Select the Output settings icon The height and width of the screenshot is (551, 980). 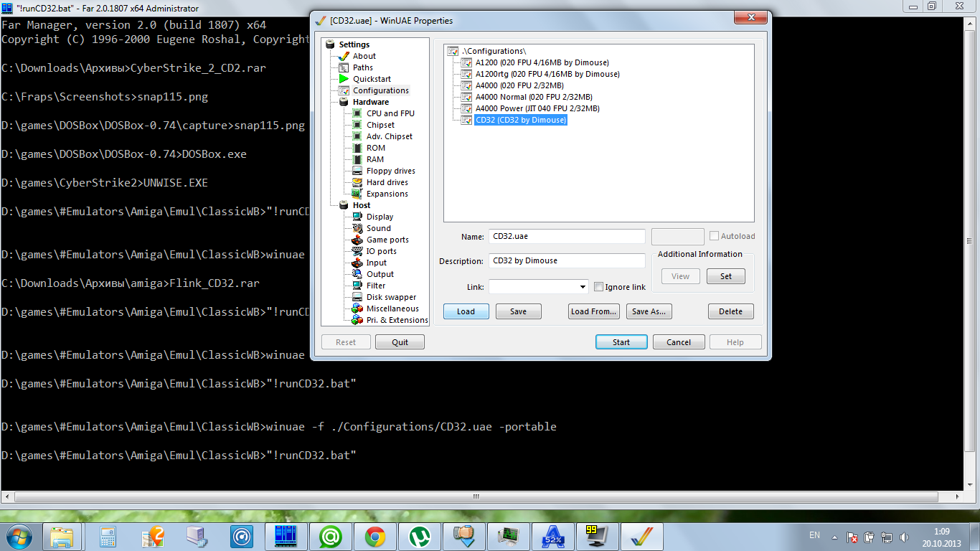[x=359, y=274]
